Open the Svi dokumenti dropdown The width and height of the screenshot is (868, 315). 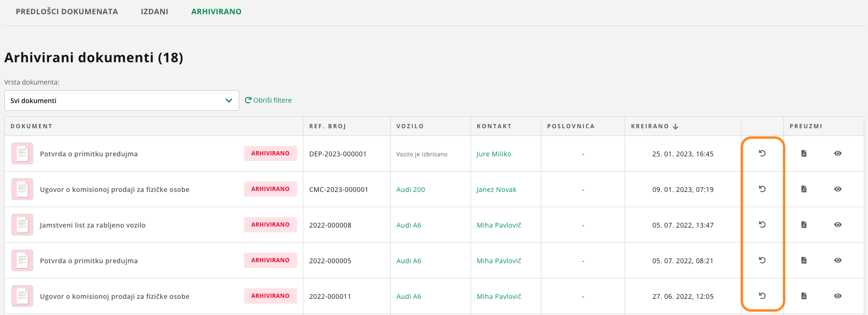(x=122, y=101)
